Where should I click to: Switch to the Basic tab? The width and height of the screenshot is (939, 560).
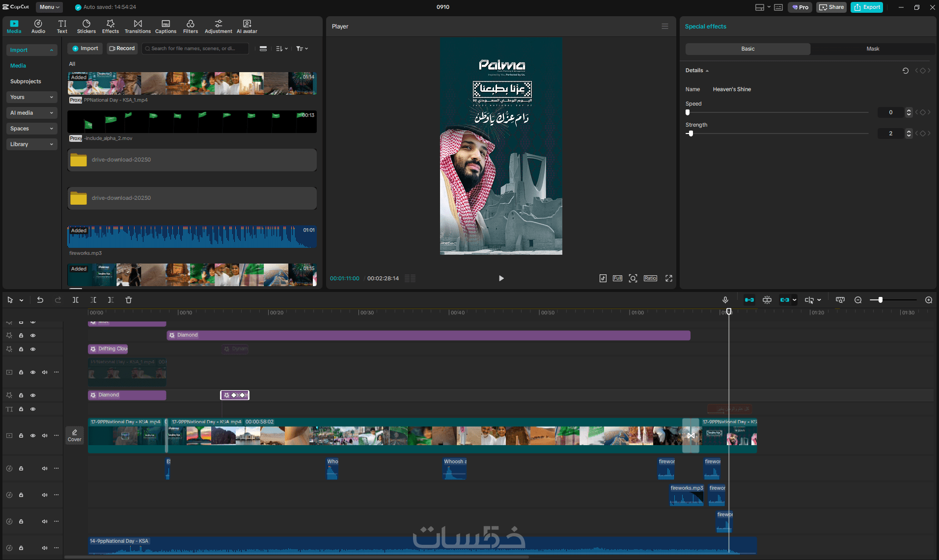(748, 49)
